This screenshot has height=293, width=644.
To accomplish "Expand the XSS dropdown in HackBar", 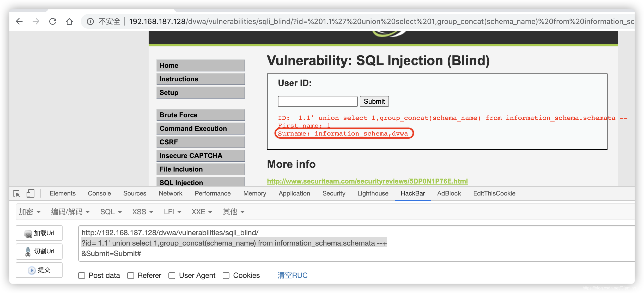I will tap(143, 212).
